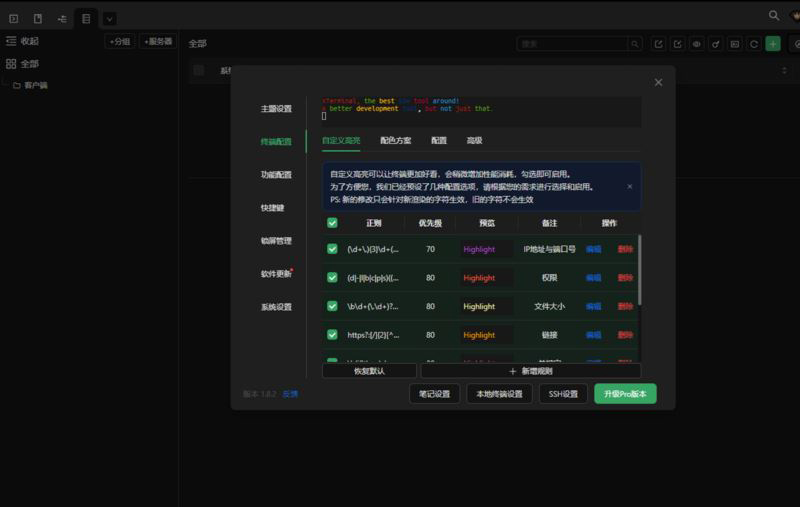800x507 pixels.
Task: Click the 收起 collapse sidebar icon
Action: [x=12, y=41]
